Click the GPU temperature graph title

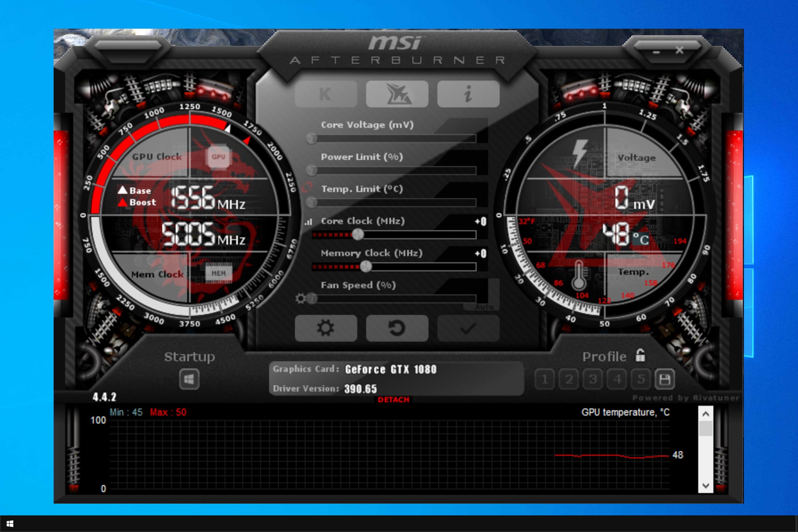(x=626, y=412)
